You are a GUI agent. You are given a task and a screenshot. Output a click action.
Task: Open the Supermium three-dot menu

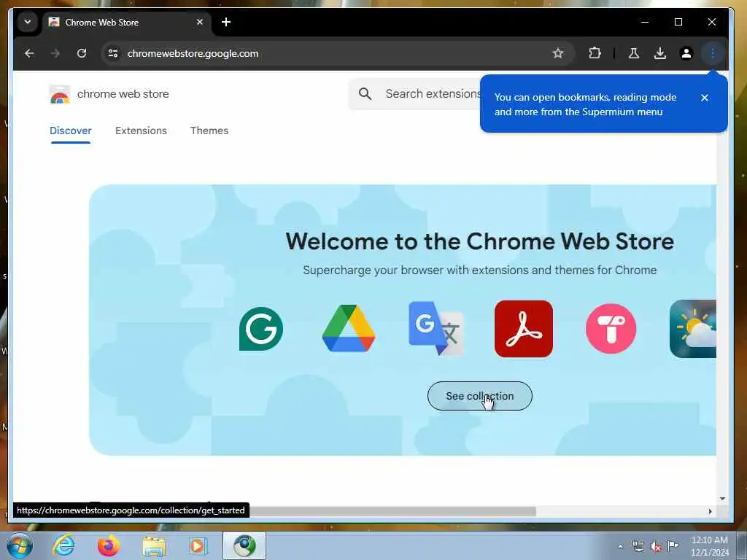pyautogui.click(x=712, y=53)
